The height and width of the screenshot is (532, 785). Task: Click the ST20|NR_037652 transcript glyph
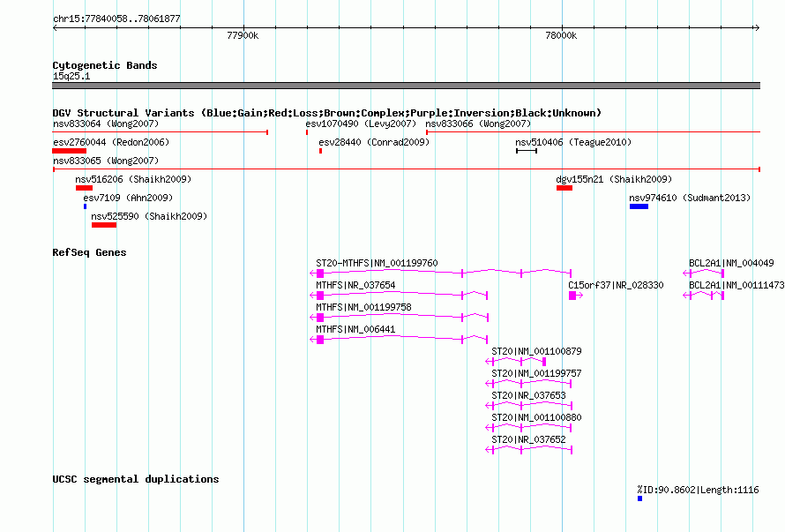[x=528, y=450]
